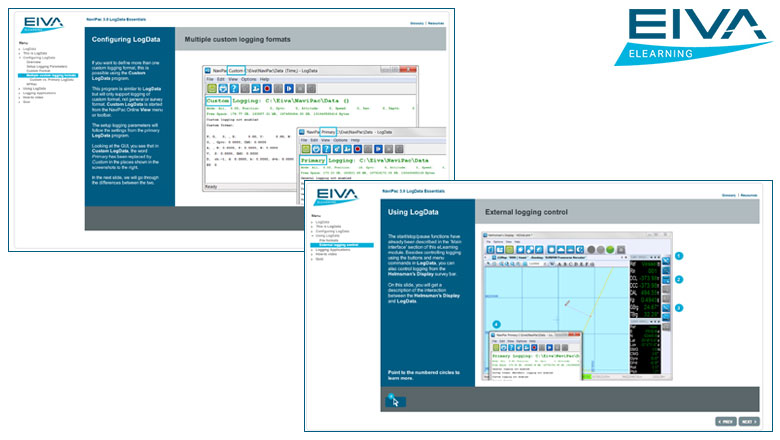Open Edit menu in Custom LogData window
The image size is (780, 440).
point(220,79)
